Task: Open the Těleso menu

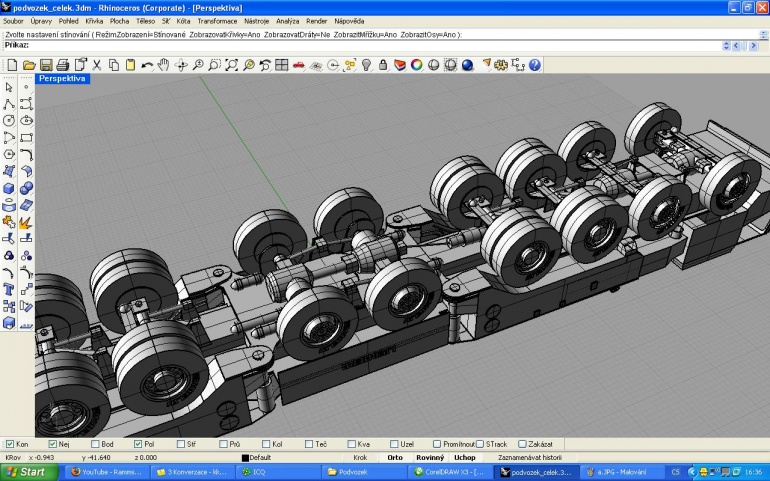Action: click(x=145, y=21)
